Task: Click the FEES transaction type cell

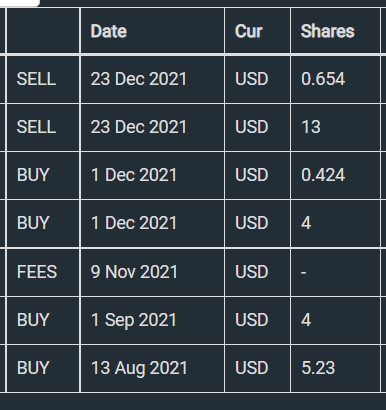Action: pyautogui.click(x=43, y=272)
